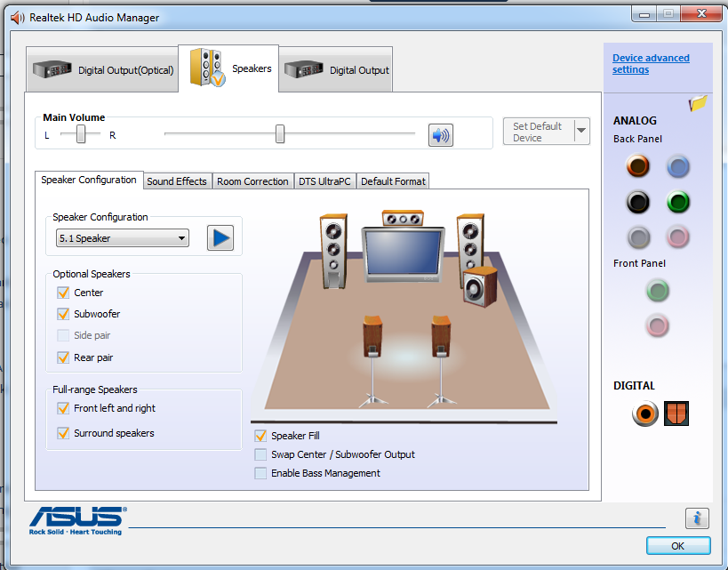Uncheck the Rear pair checkbox
728x570 pixels.
63,357
